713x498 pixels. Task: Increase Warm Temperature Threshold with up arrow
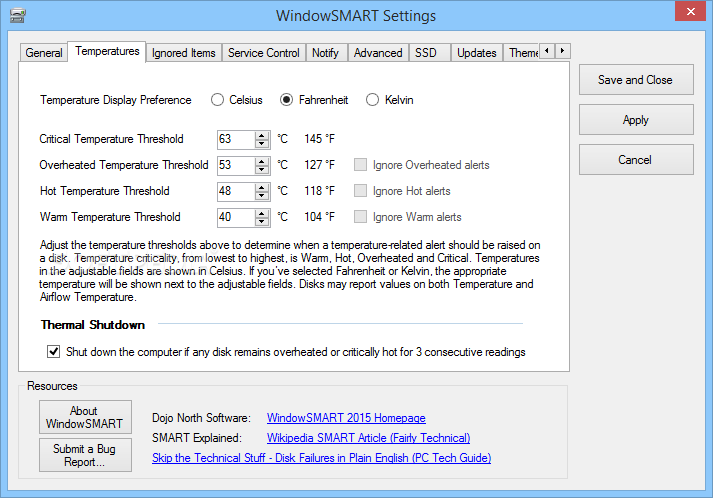click(261, 213)
